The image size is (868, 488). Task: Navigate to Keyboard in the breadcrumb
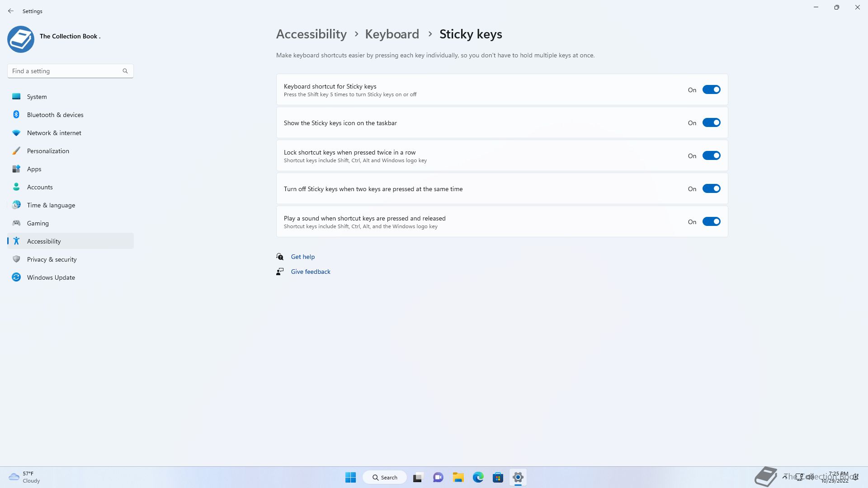[392, 34]
